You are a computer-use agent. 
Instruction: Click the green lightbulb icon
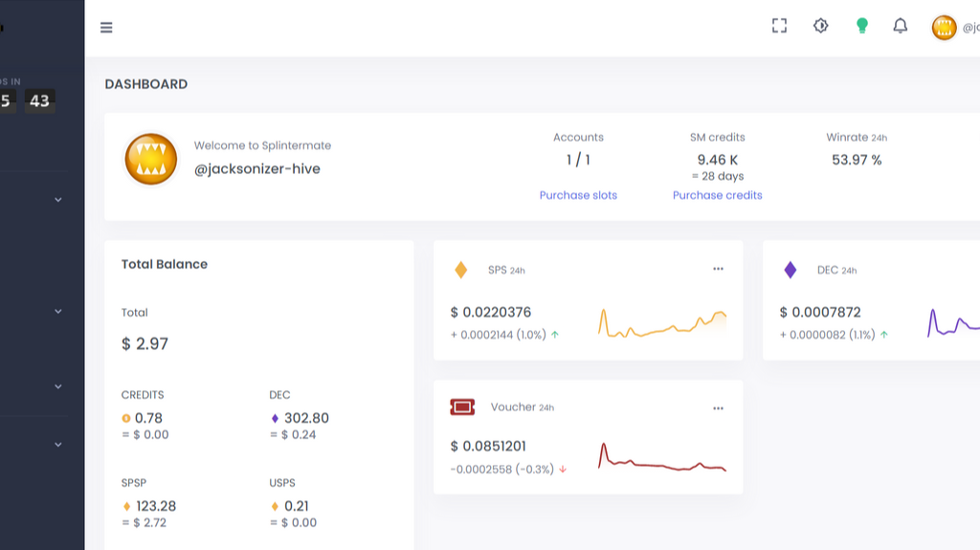coord(861,27)
